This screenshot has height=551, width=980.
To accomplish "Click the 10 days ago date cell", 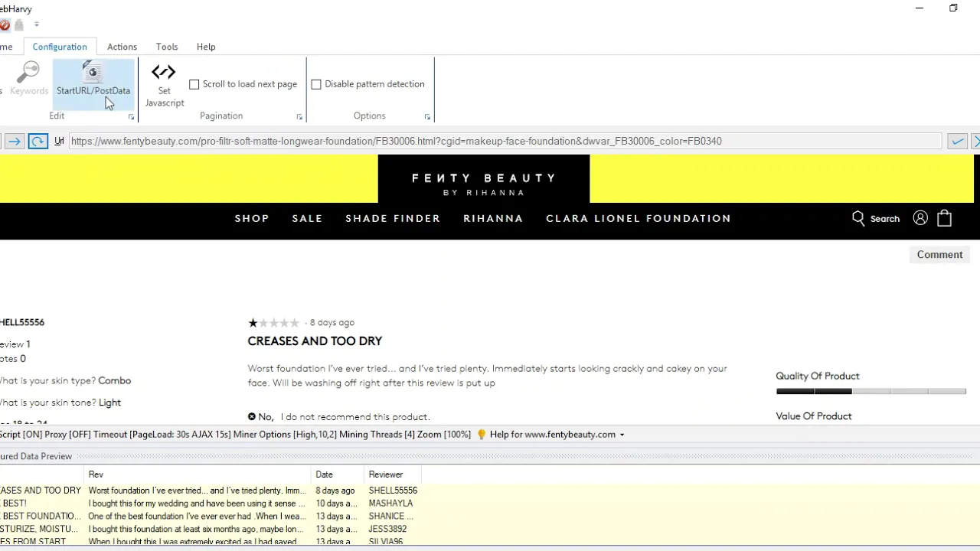I will (336, 504).
